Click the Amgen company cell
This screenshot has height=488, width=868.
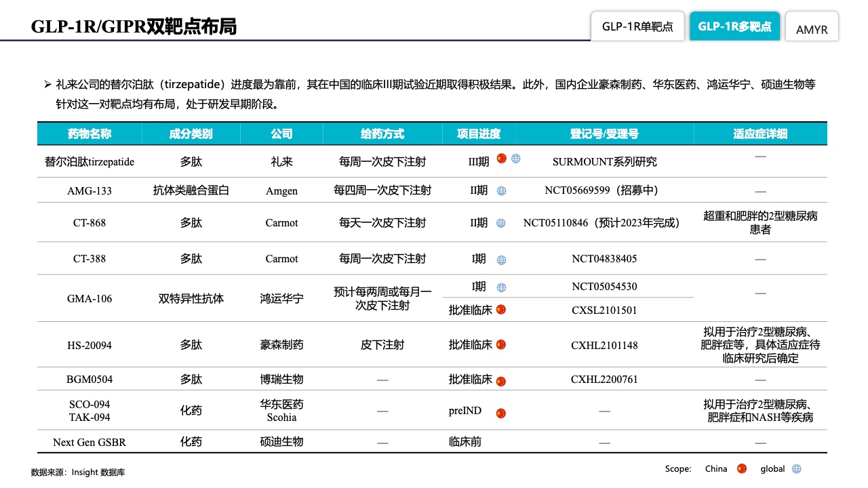click(281, 191)
